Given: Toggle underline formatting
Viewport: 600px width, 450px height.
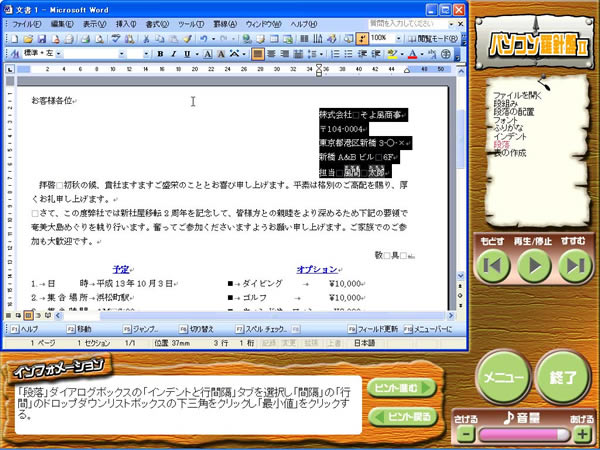Looking at the screenshot, I should 187,54.
